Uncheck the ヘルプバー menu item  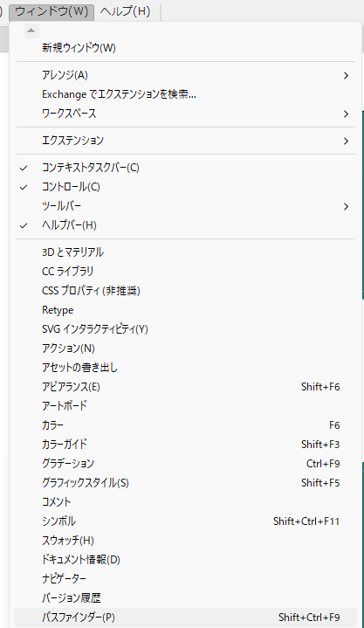tap(185, 225)
